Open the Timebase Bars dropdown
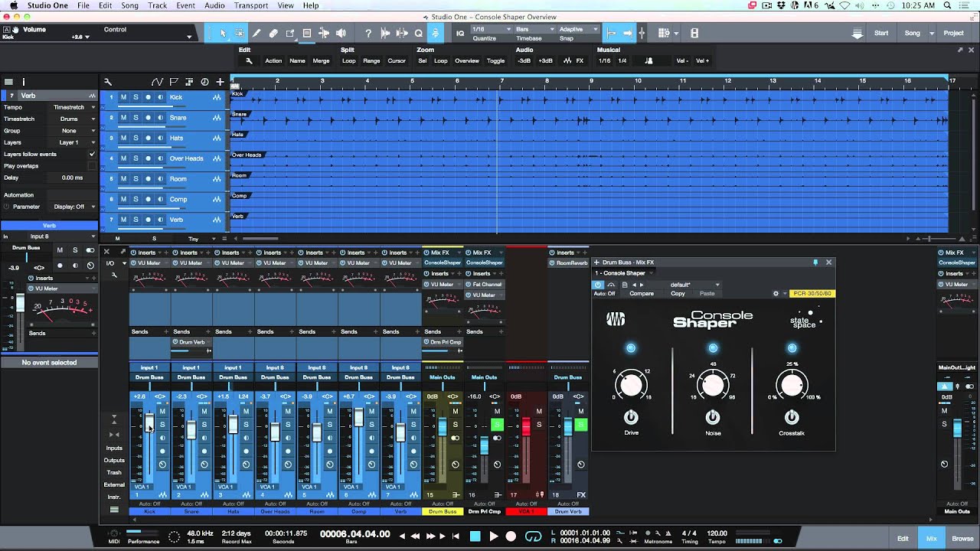 click(534, 29)
